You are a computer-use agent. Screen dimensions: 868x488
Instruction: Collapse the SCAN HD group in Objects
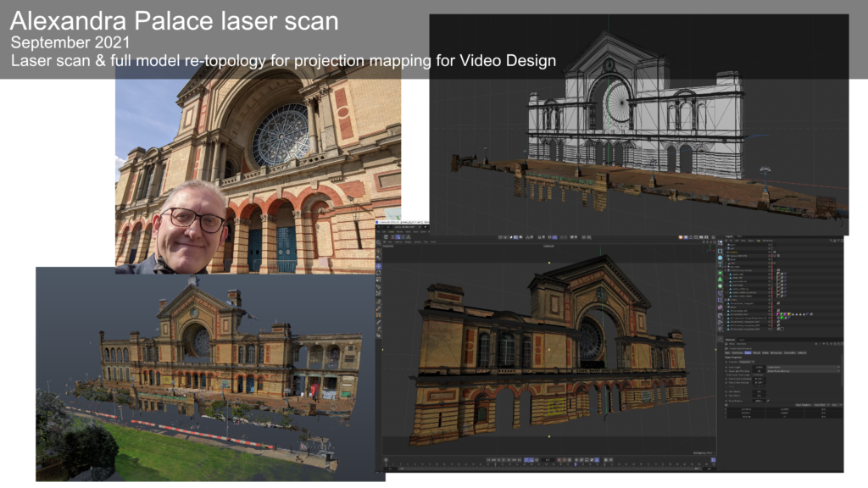[726, 270]
